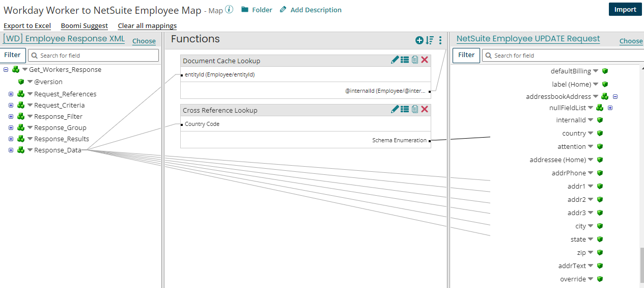Open dropdown arrow for country field
Screen dimensions: 644x288
click(591, 133)
